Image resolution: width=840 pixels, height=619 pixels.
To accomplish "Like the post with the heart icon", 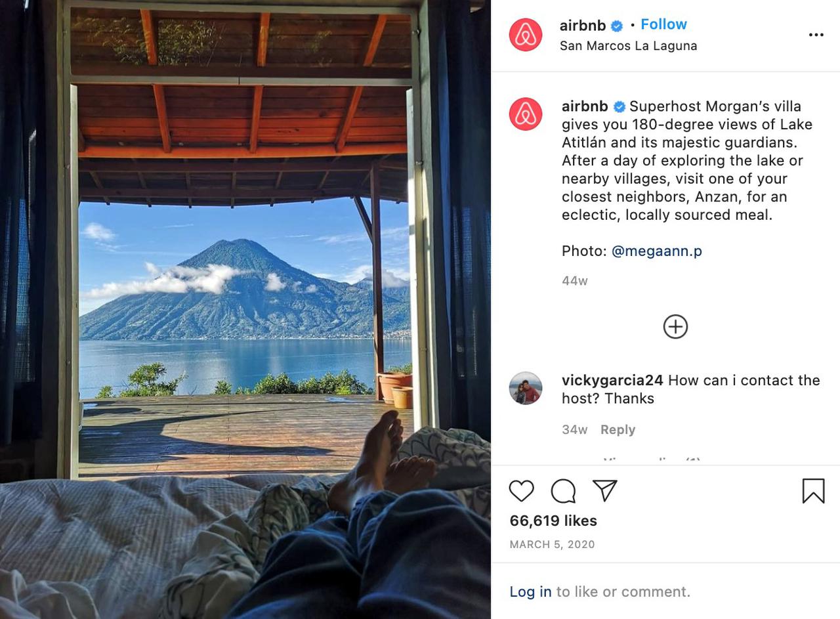I will click(x=522, y=491).
